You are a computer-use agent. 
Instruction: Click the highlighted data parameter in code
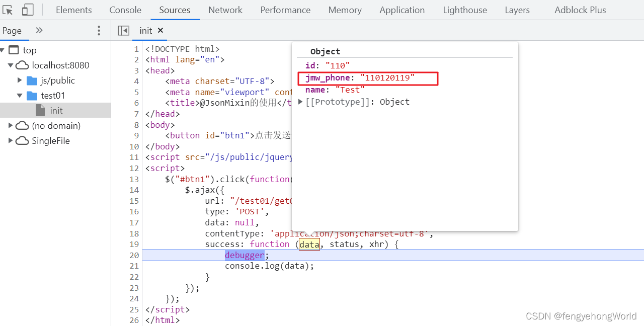[309, 244]
